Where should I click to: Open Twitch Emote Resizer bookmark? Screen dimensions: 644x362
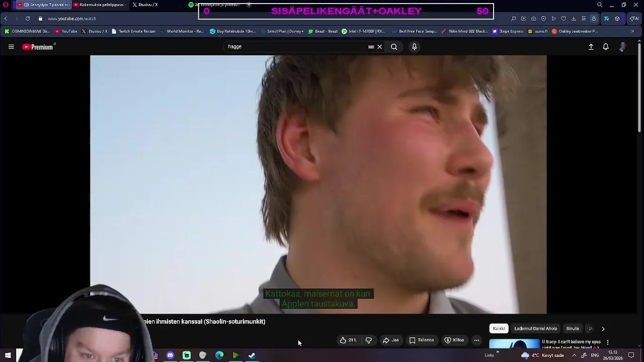pos(133,31)
